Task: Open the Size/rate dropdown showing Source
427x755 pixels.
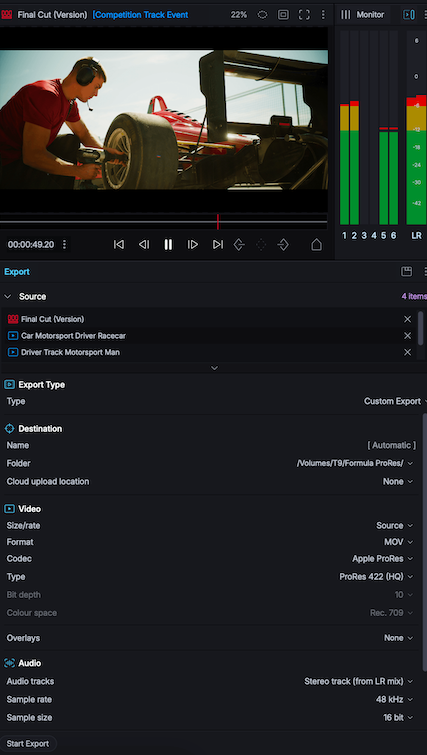Action: click(395, 525)
